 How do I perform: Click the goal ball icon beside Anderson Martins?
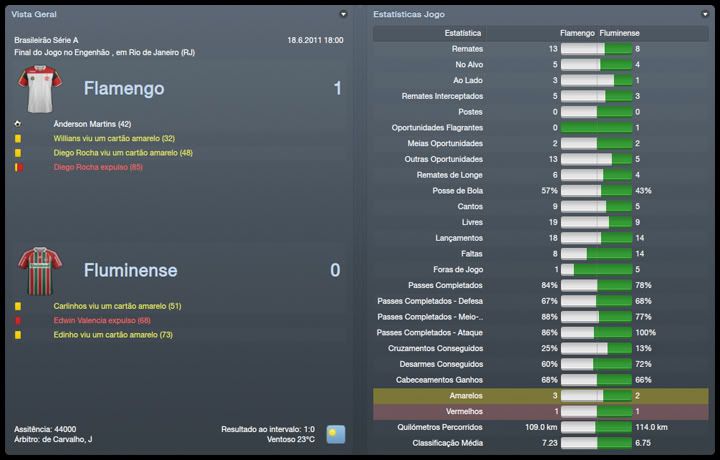tap(17, 124)
